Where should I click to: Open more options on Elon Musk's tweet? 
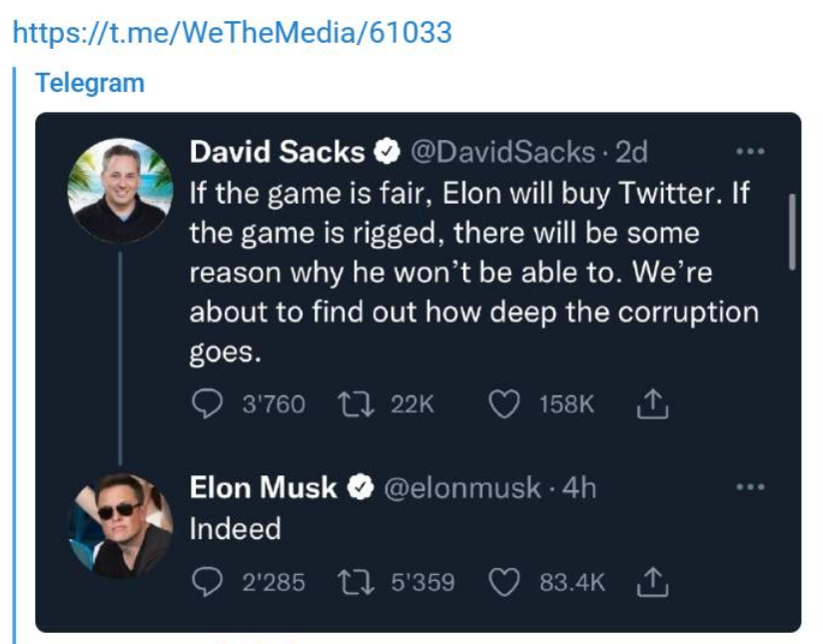click(x=749, y=488)
